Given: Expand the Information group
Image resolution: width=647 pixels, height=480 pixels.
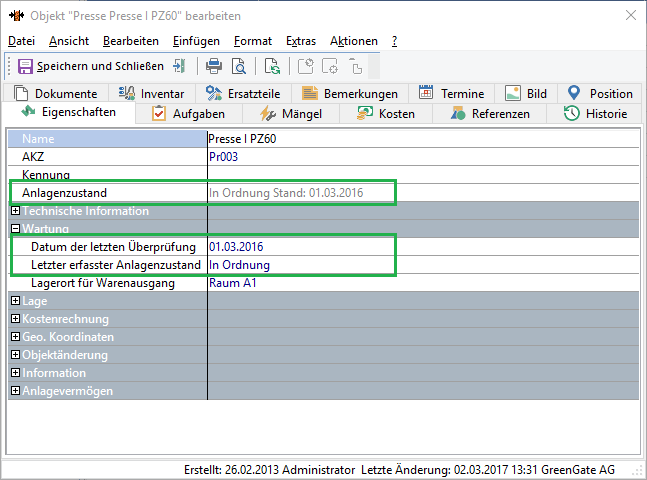Looking at the screenshot, I should (15, 373).
